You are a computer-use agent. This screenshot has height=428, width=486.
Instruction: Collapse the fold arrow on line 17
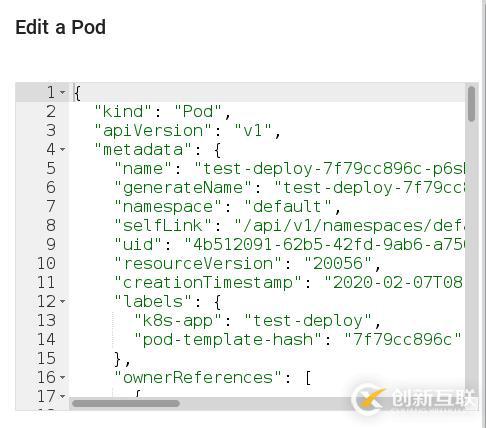pyautogui.click(x=63, y=396)
